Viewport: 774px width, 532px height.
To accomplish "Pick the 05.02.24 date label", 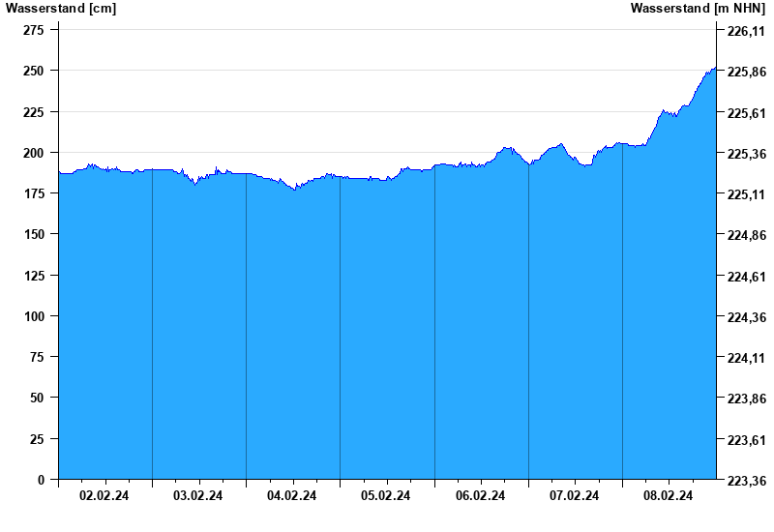I will pyautogui.click(x=385, y=495).
